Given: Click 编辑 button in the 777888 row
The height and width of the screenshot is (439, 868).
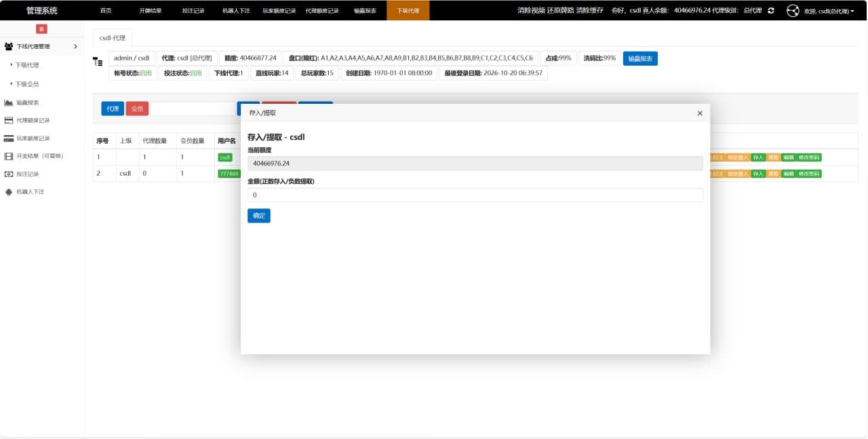Looking at the screenshot, I should coord(788,174).
